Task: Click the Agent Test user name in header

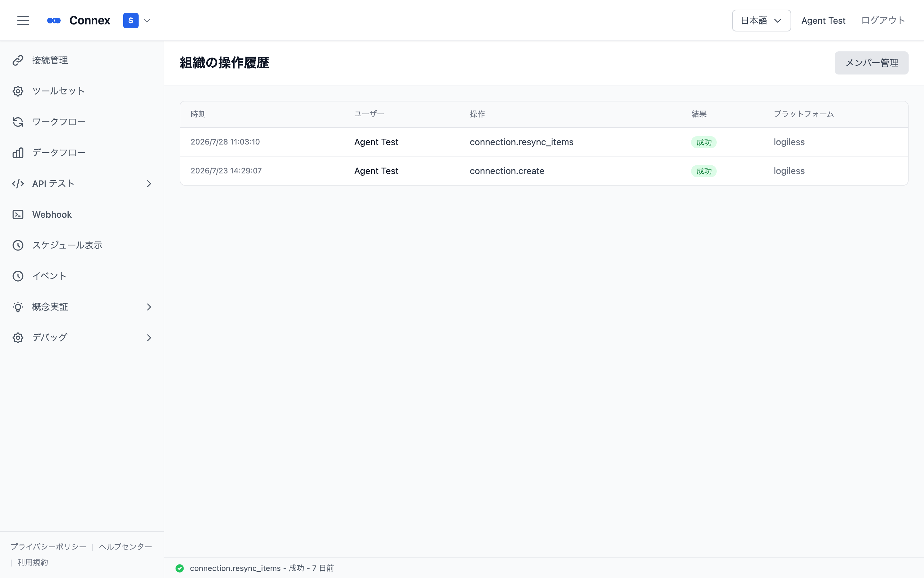Action: [x=823, y=21]
